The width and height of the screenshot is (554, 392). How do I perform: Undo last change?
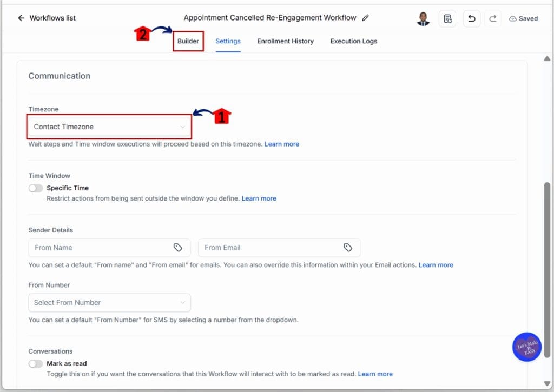[x=472, y=19]
